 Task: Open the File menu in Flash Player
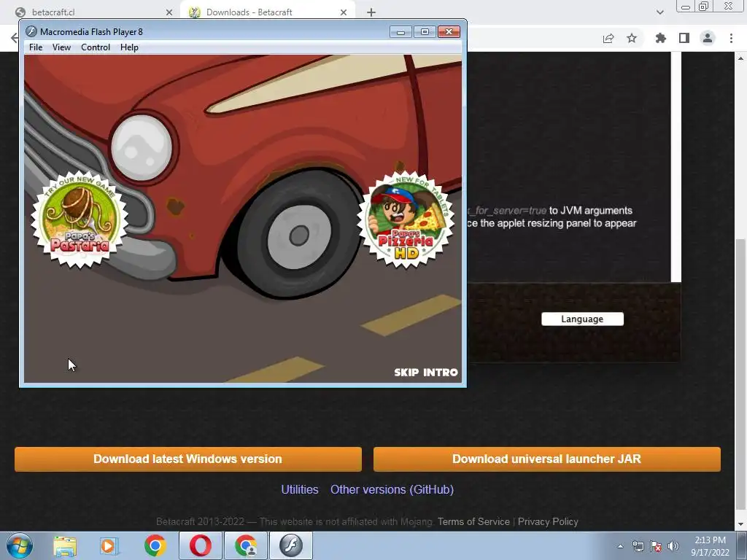coord(36,47)
